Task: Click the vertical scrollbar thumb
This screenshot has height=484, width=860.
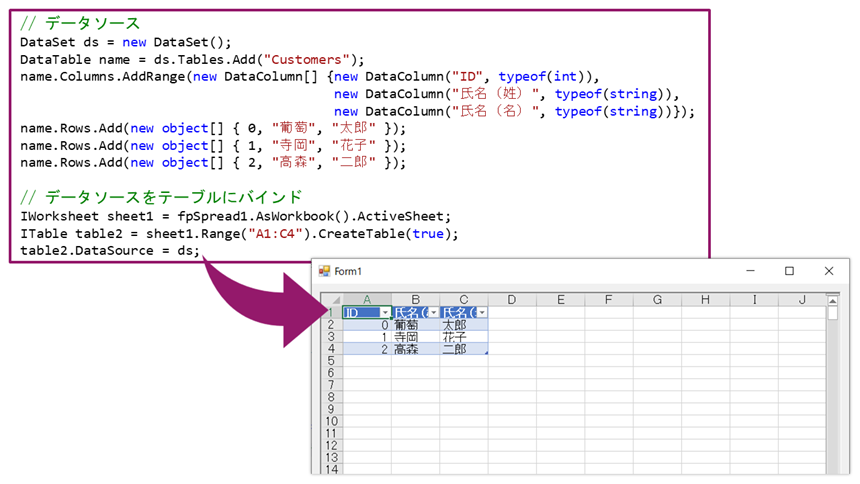Action: click(832, 313)
